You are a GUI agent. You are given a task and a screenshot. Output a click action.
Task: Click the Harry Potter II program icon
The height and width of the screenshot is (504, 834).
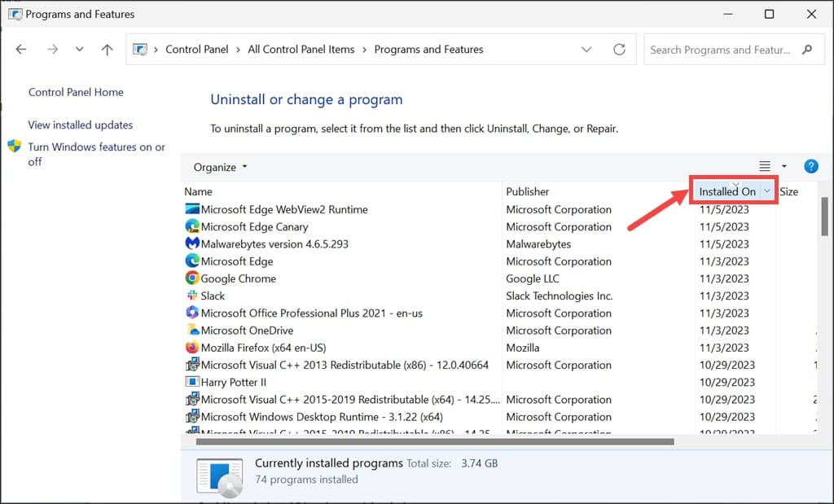[192, 382]
